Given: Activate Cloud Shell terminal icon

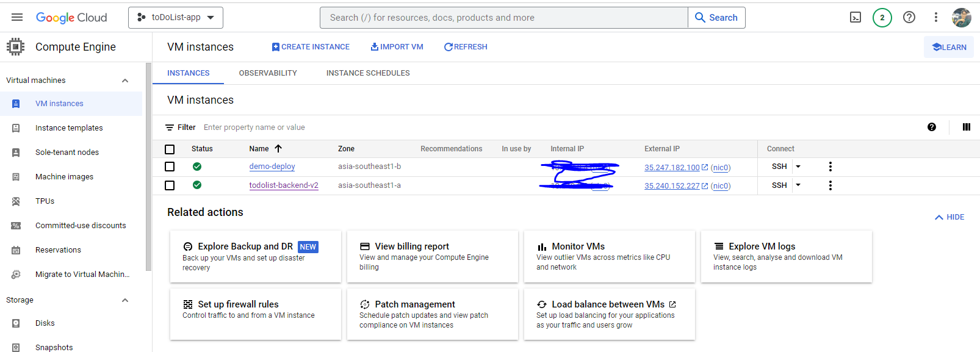Looking at the screenshot, I should 856,17.
